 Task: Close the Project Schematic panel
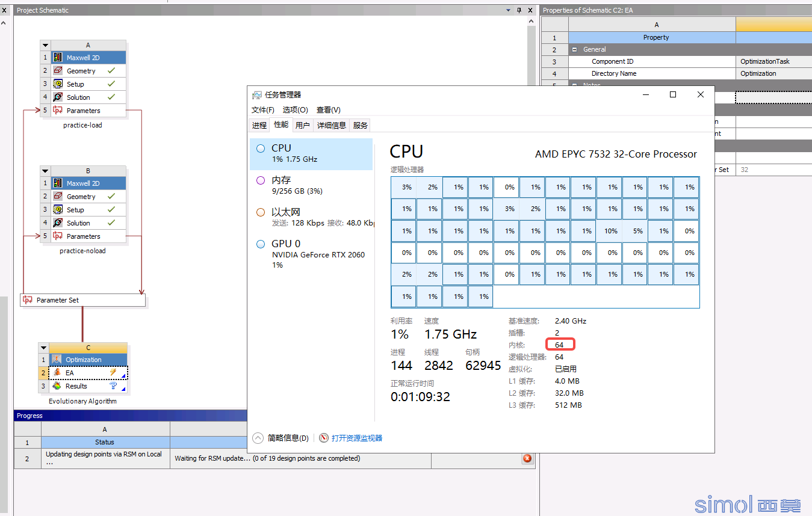point(530,10)
